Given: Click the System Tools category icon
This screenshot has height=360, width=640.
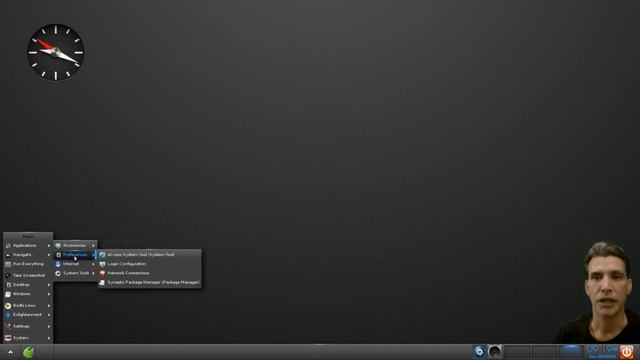Looking at the screenshot, I should coord(58,273).
